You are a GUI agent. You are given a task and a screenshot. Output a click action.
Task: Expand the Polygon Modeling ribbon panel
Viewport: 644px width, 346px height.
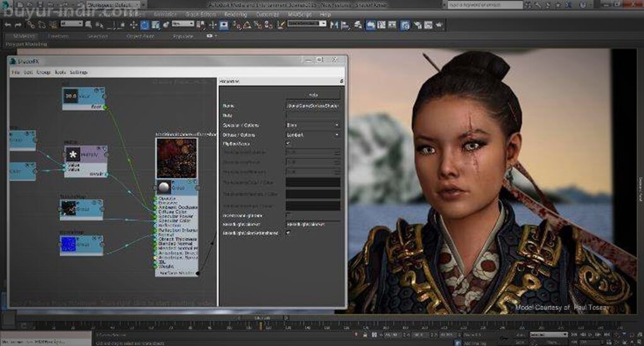(26, 44)
